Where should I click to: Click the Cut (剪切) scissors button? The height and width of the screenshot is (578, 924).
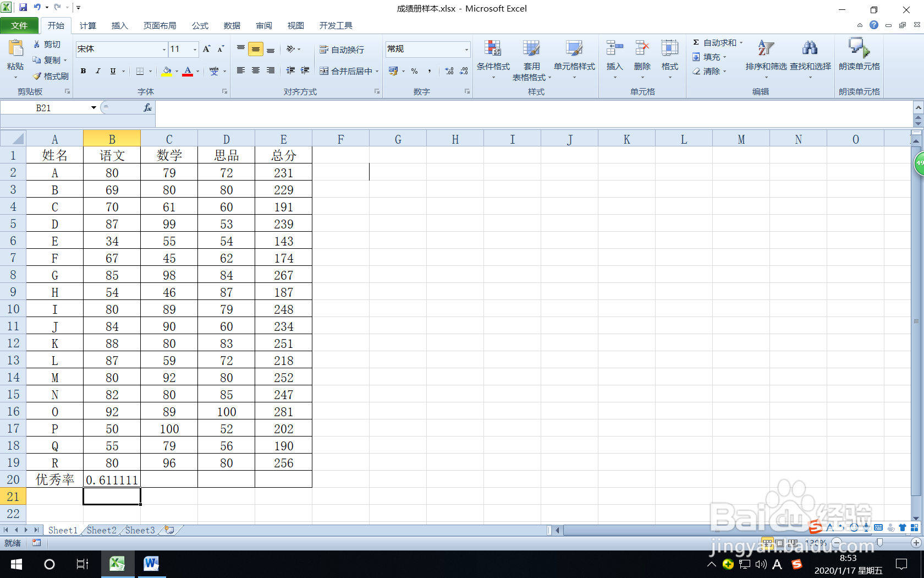click(47, 45)
